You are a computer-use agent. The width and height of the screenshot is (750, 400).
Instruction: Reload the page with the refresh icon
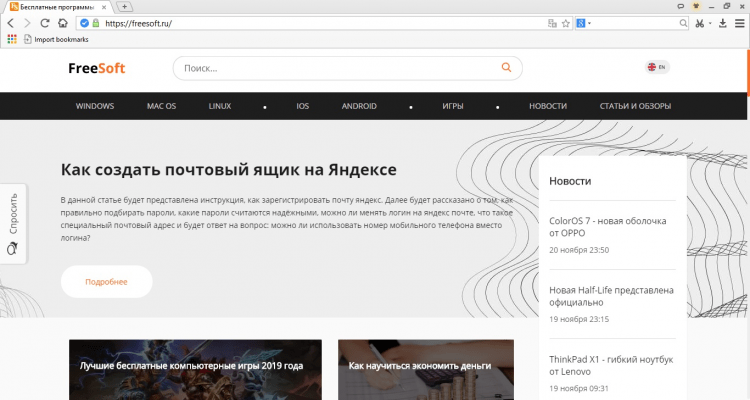tap(44, 23)
